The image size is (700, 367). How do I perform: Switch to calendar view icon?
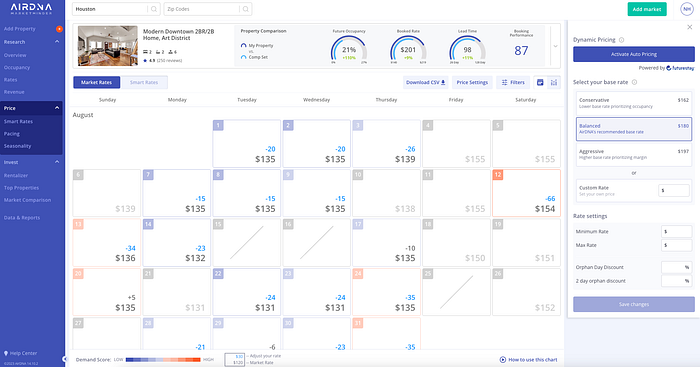[540, 83]
